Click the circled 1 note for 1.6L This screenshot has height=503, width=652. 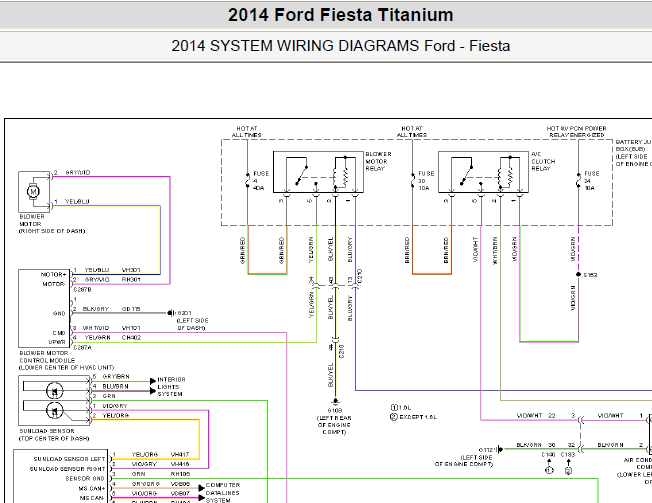click(x=394, y=407)
